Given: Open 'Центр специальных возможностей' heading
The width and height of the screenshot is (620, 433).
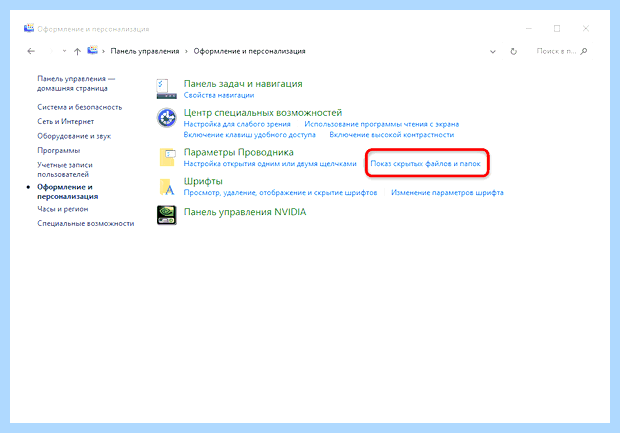Looking at the screenshot, I should [x=263, y=113].
